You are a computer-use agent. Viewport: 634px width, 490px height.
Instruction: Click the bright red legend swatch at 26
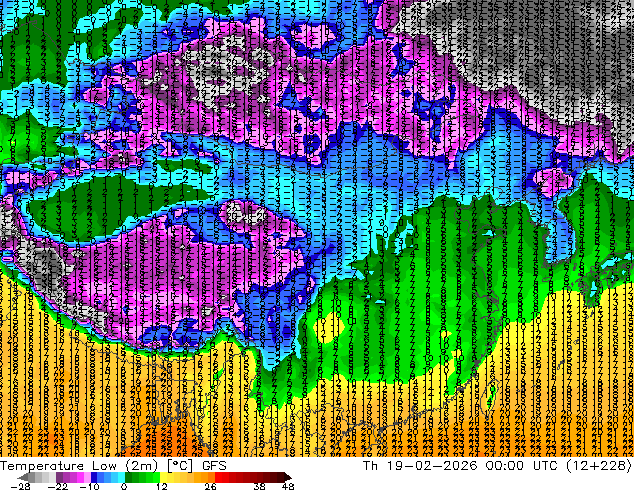pos(218,477)
